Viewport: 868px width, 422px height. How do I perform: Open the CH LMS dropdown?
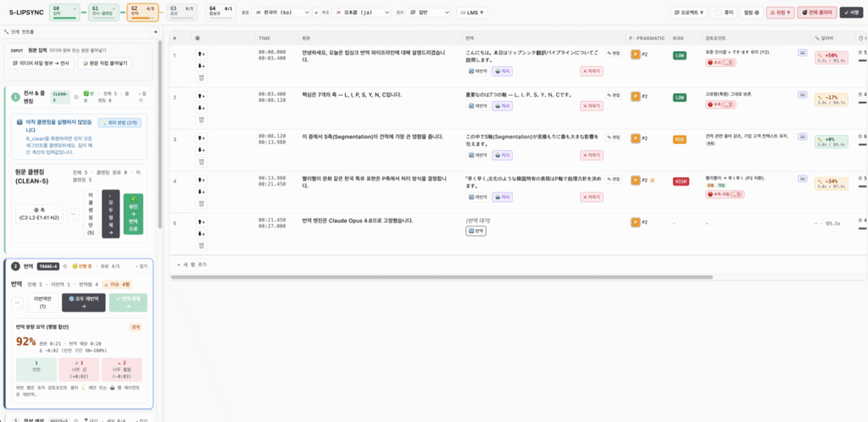tap(471, 12)
